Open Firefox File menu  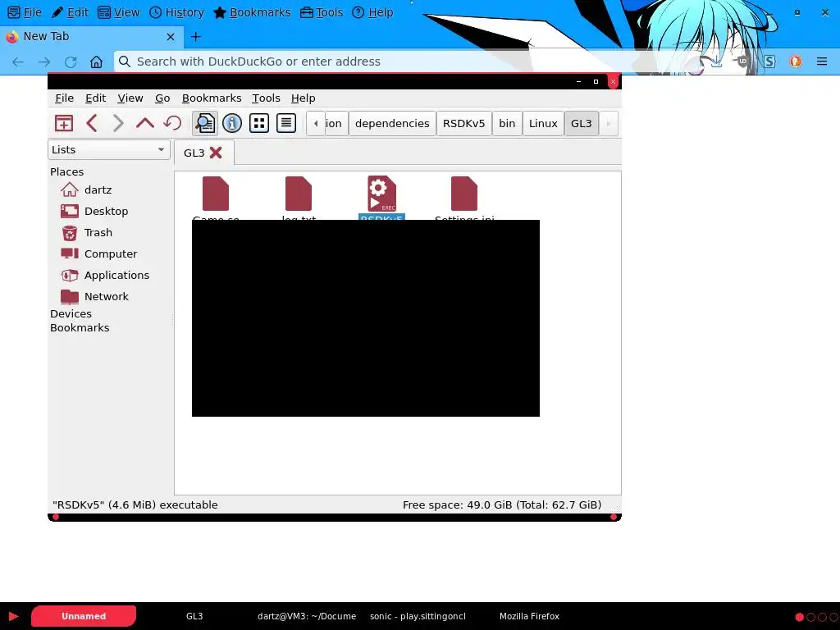coord(25,12)
